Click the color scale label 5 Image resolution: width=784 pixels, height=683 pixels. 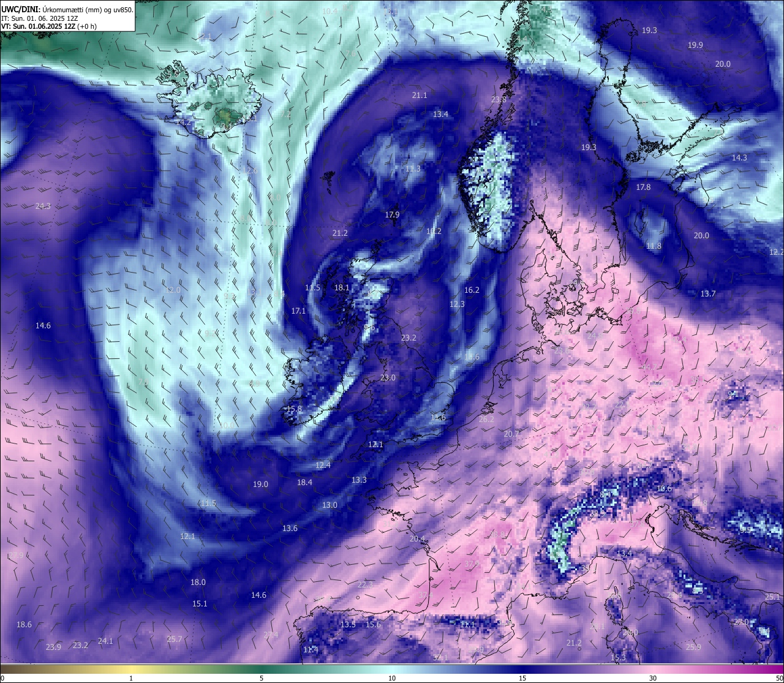click(x=262, y=678)
